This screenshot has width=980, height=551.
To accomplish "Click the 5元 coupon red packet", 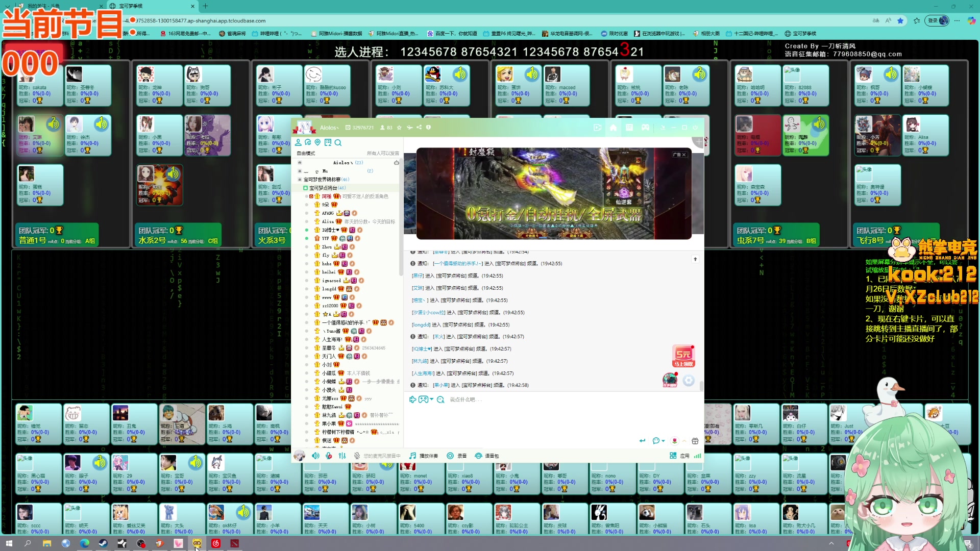I will point(683,356).
